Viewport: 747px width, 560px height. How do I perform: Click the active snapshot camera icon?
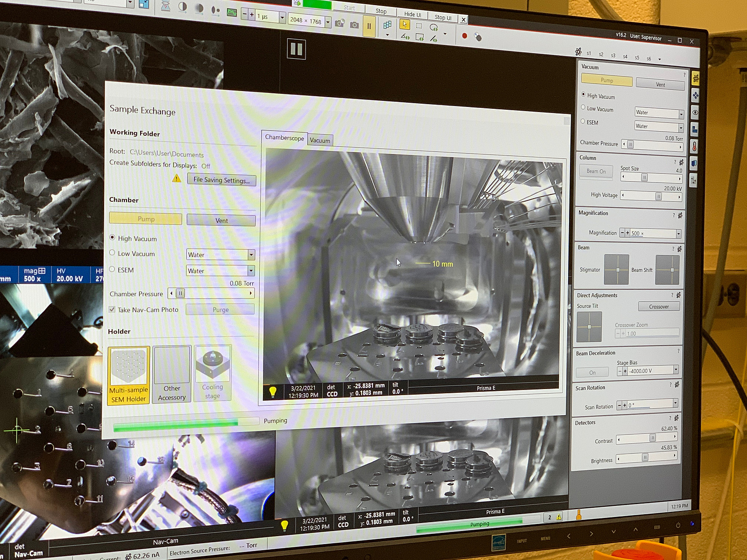[x=340, y=23]
